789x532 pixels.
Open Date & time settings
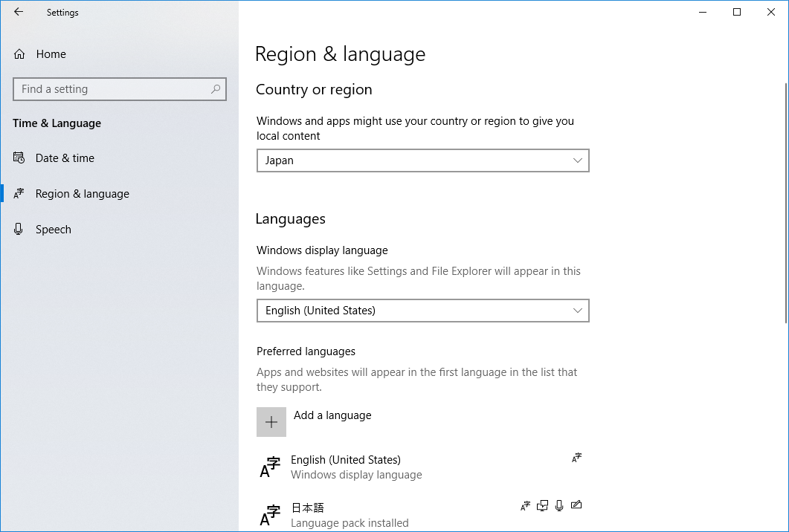(119, 158)
